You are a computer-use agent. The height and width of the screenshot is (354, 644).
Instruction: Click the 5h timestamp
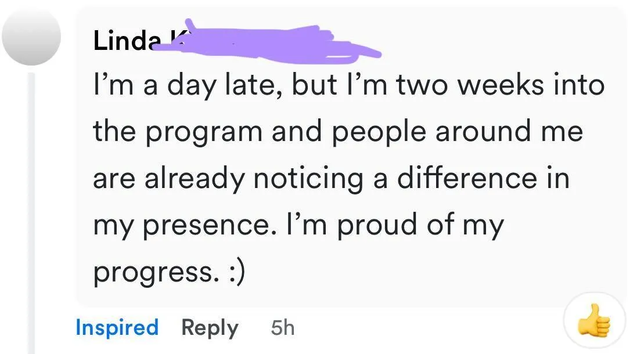click(283, 328)
